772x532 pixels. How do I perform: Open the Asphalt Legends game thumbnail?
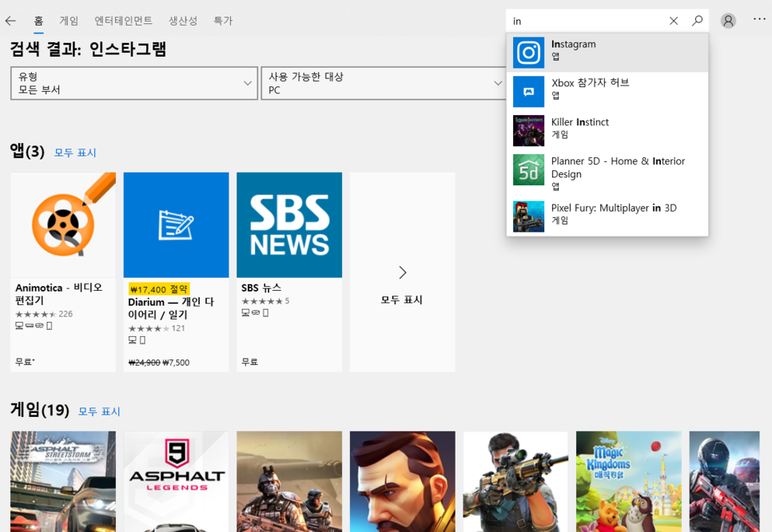tap(177, 482)
